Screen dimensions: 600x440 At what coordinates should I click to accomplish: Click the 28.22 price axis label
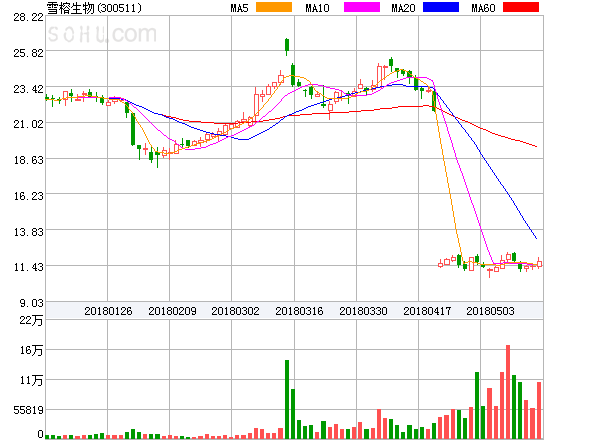click(x=28, y=17)
